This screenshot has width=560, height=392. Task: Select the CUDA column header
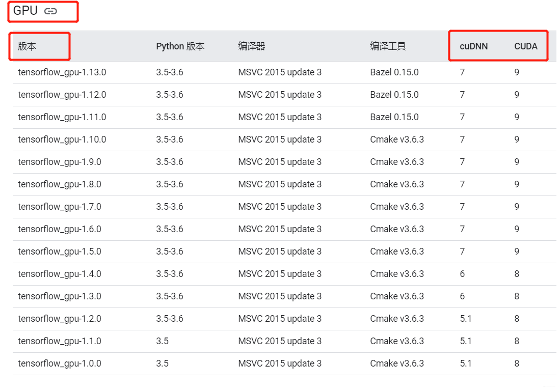point(526,46)
